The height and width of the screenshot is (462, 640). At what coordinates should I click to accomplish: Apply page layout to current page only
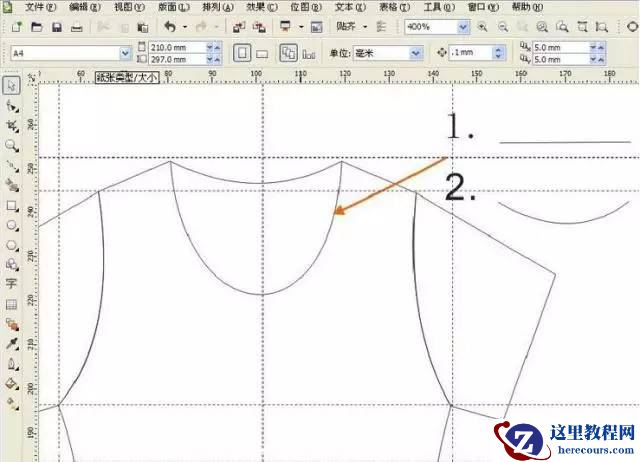click(309, 54)
